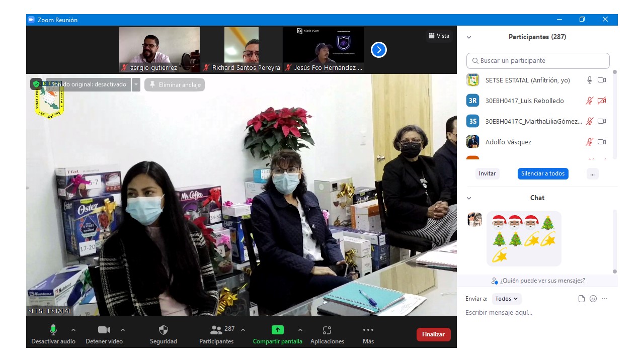Open the participants more options ellipsis
The image size is (644, 362).
point(592,173)
